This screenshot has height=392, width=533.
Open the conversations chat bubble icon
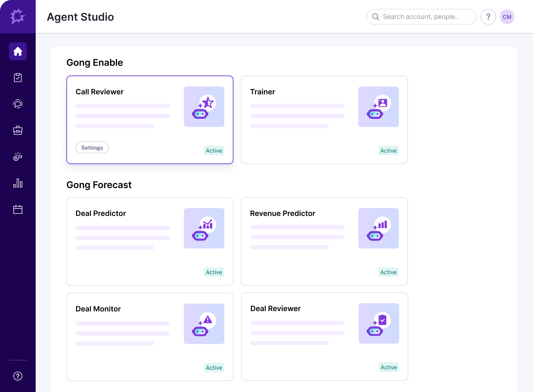click(x=18, y=104)
